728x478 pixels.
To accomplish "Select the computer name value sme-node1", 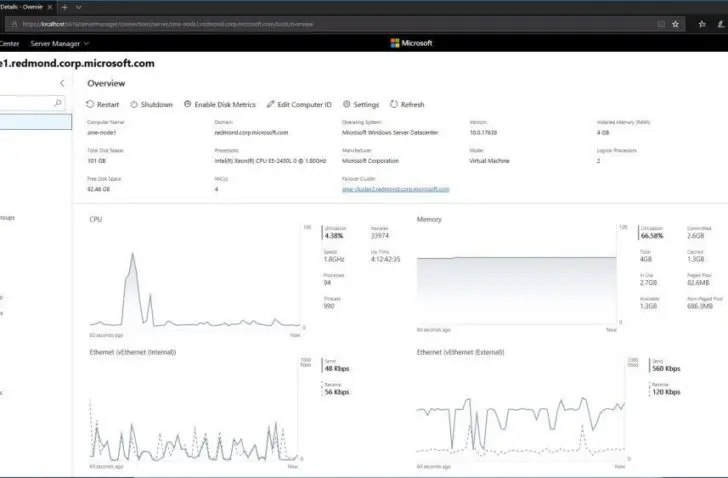I will coord(102,133).
